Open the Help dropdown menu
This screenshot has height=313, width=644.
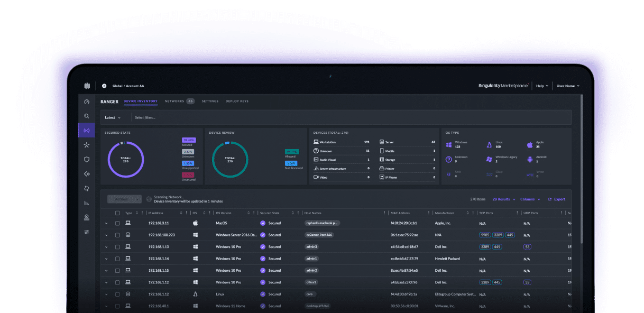(x=542, y=86)
